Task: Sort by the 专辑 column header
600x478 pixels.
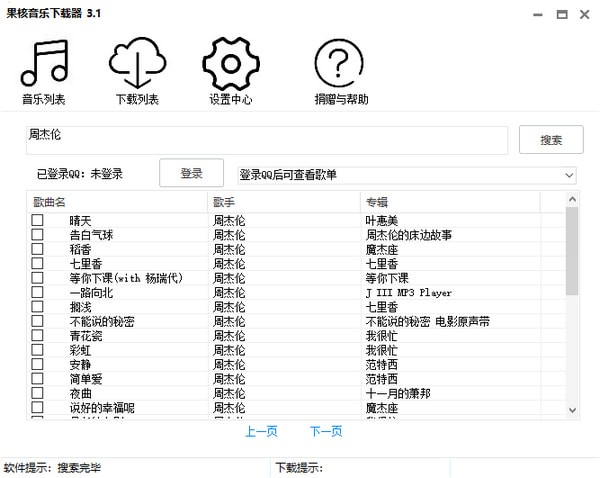Action: pos(450,202)
